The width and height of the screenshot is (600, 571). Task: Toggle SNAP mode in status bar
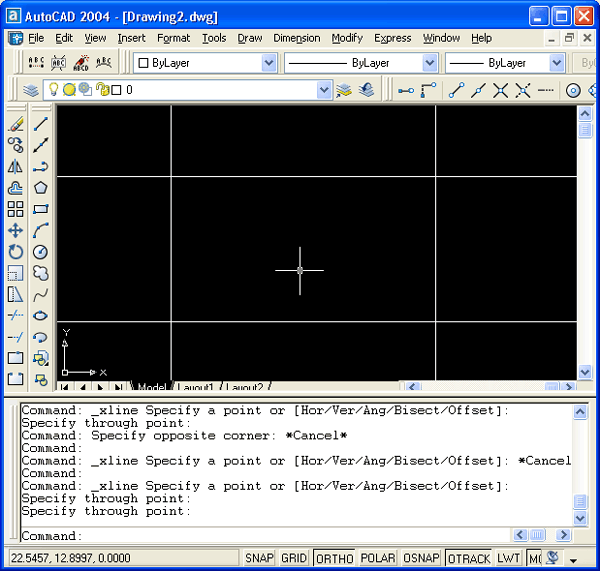coord(259,558)
